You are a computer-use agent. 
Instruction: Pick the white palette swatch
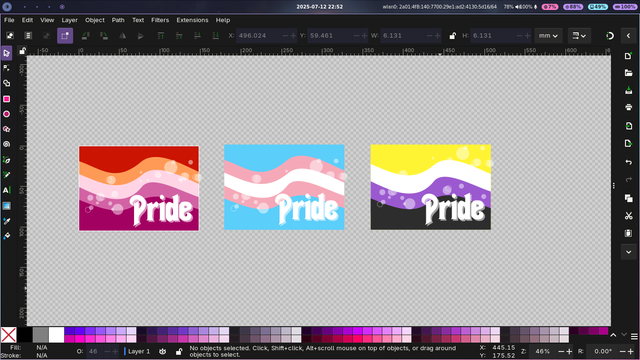[x=56, y=335]
